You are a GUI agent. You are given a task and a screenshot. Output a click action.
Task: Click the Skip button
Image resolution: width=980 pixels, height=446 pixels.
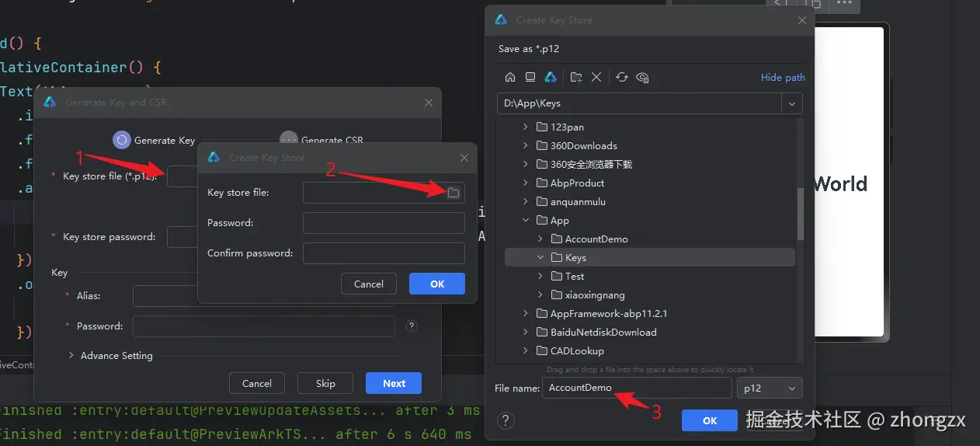(325, 383)
